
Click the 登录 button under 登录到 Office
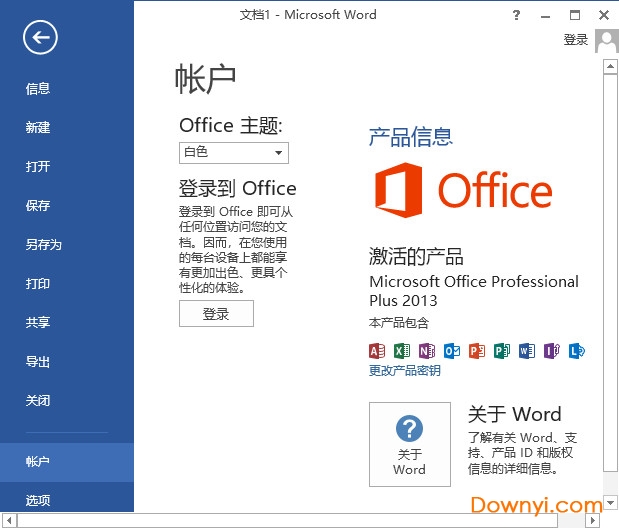pos(216,314)
